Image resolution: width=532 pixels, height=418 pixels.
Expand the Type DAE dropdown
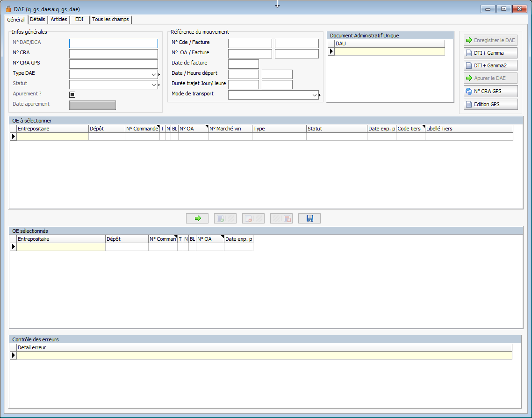pos(153,74)
